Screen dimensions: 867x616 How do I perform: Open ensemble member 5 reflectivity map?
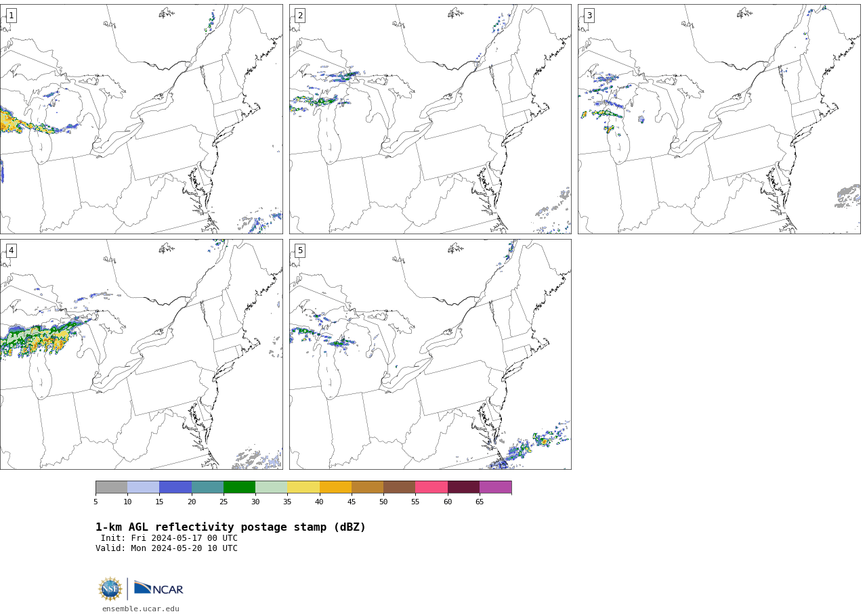pos(430,354)
